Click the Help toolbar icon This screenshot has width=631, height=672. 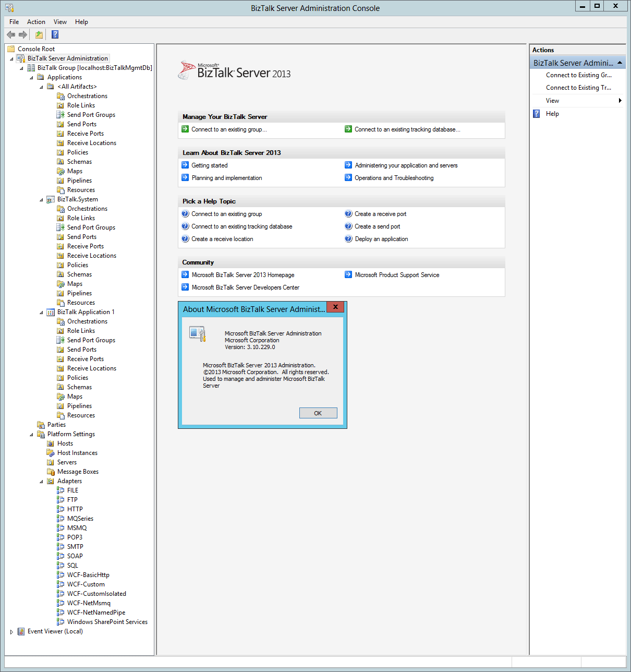[55, 34]
